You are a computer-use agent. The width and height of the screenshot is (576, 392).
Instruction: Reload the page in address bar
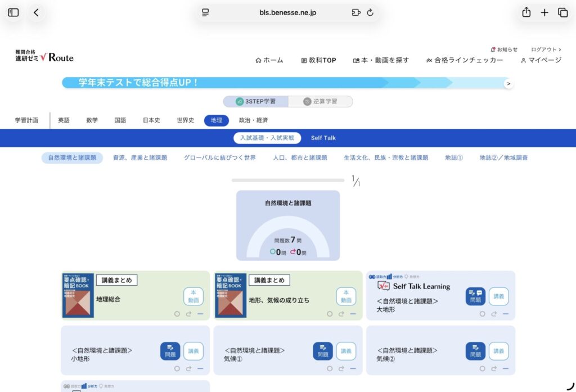click(x=370, y=12)
